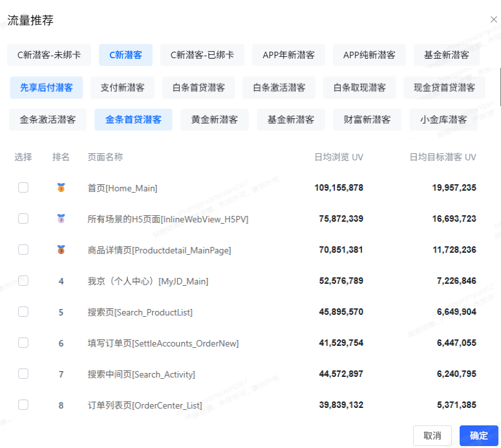
Task: Click the value 109,155,878
Action: pos(339,187)
